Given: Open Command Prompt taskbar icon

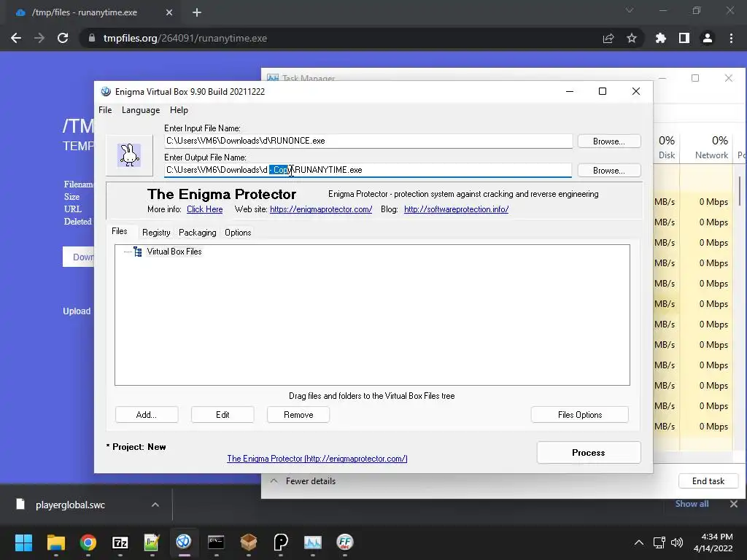Looking at the screenshot, I should click(216, 542).
